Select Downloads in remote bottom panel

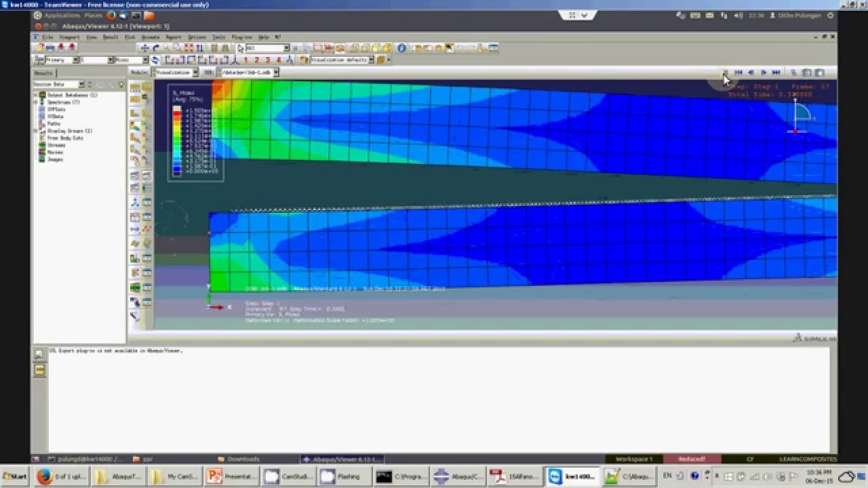(x=239, y=459)
